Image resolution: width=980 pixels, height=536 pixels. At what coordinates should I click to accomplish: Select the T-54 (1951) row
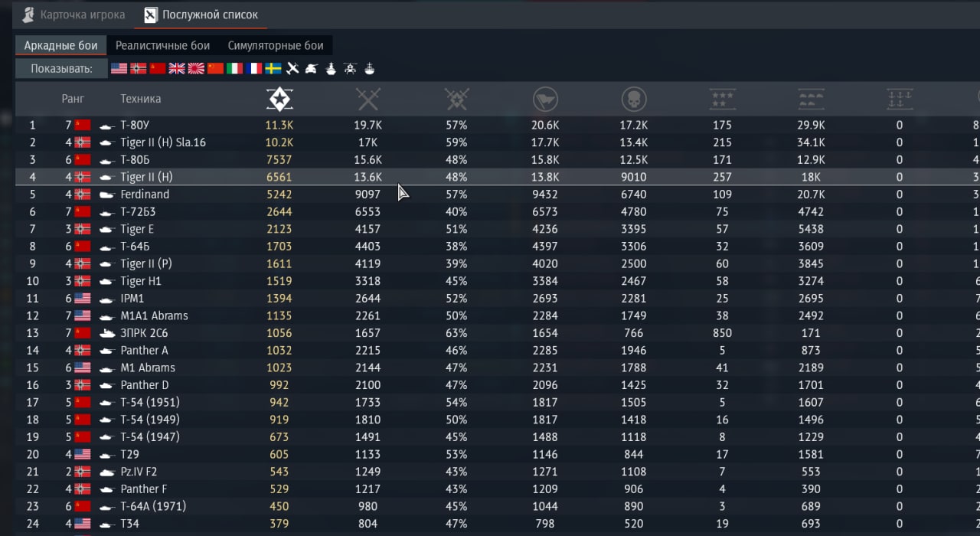(x=498, y=402)
